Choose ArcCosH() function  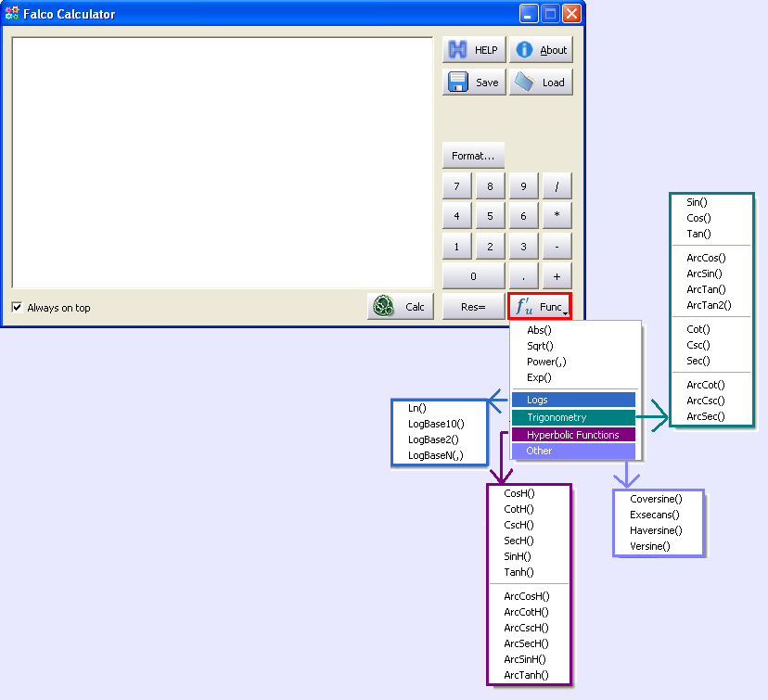527,596
